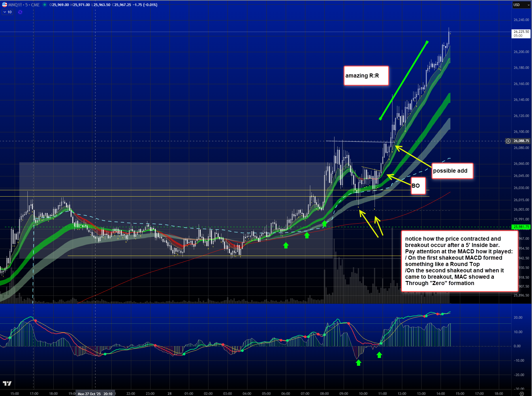Click the 26,200.00 price scale label
Screen dimensions: 532x396
click(521, 52)
